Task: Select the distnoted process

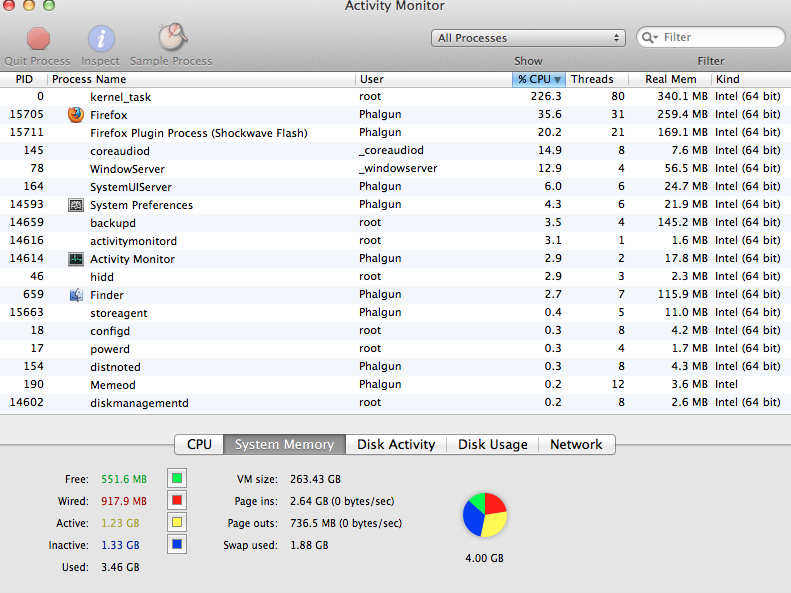Action: tap(396, 367)
